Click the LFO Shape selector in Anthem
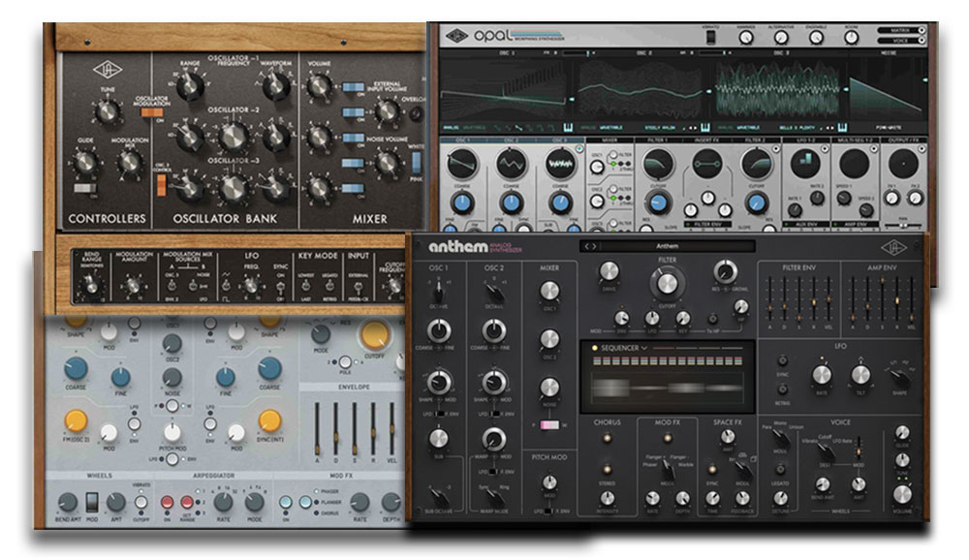Image resolution: width=969 pixels, height=560 pixels. [x=900, y=377]
